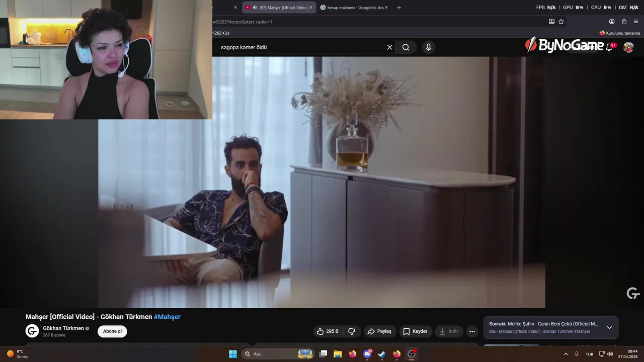Open the #Mahşer hashtag link
Viewport: 644px width, 362px height.
[167, 317]
